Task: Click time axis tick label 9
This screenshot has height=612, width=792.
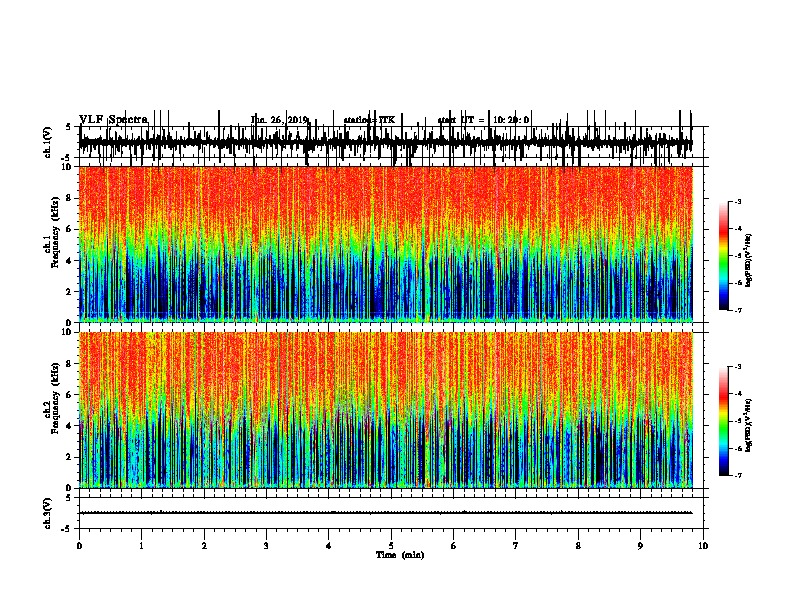Action: pos(640,546)
